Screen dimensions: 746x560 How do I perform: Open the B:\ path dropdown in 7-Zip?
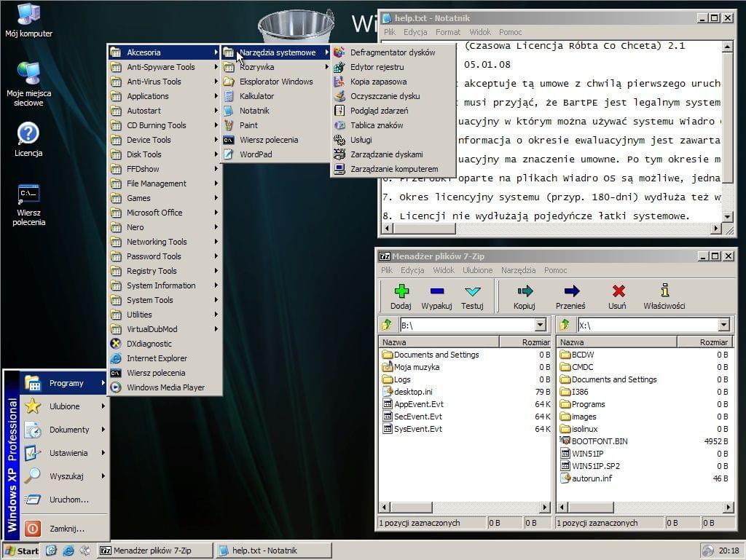click(540, 326)
